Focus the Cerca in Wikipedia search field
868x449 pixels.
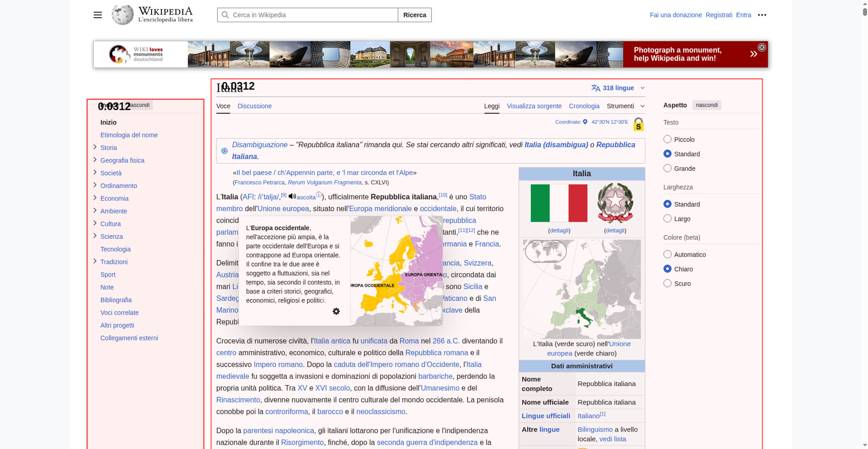[308, 15]
